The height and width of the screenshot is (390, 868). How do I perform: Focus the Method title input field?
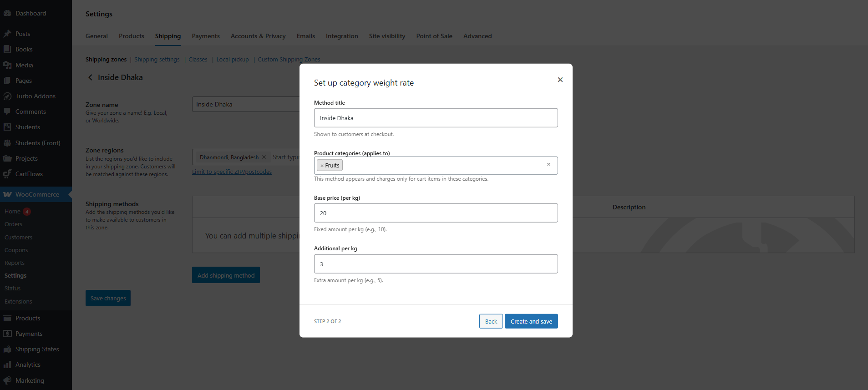point(436,118)
